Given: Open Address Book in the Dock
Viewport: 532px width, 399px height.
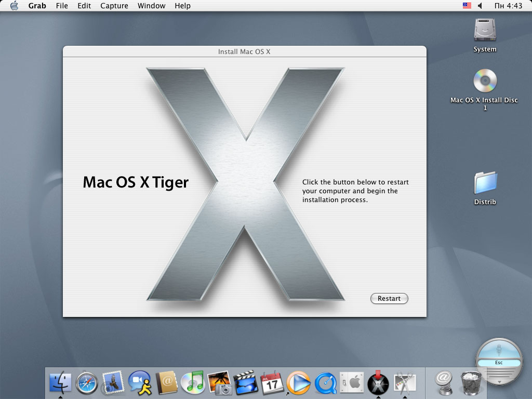Looking at the screenshot, I should pos(167,383).
